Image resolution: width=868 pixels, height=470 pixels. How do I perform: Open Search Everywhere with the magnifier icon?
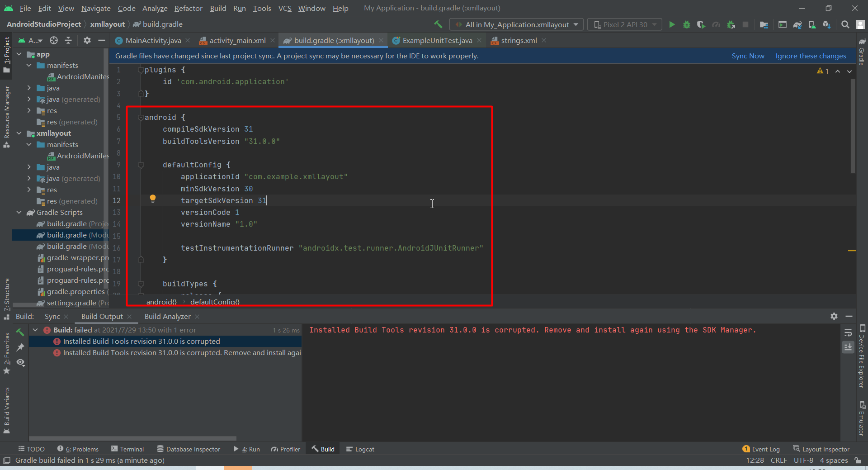click(x=845, y=24)
